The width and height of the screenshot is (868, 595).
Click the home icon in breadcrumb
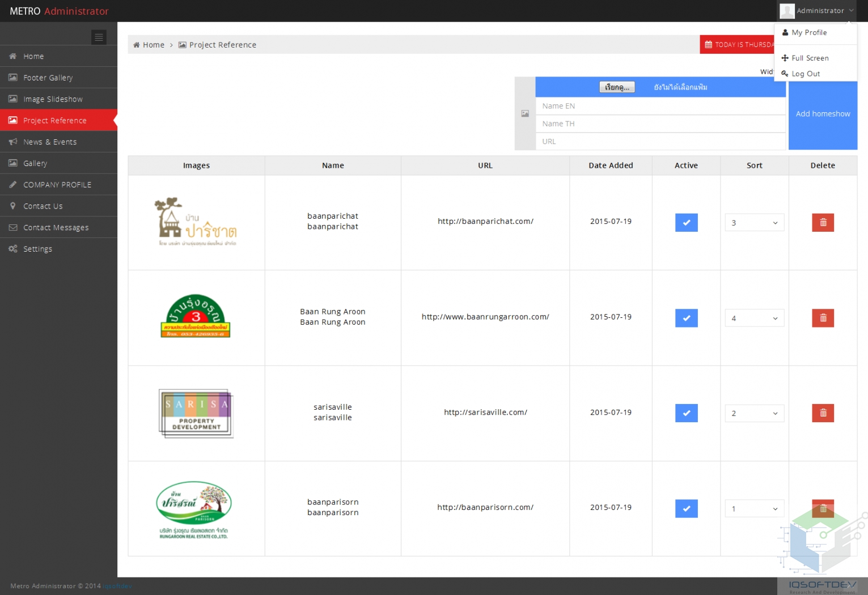136,45
